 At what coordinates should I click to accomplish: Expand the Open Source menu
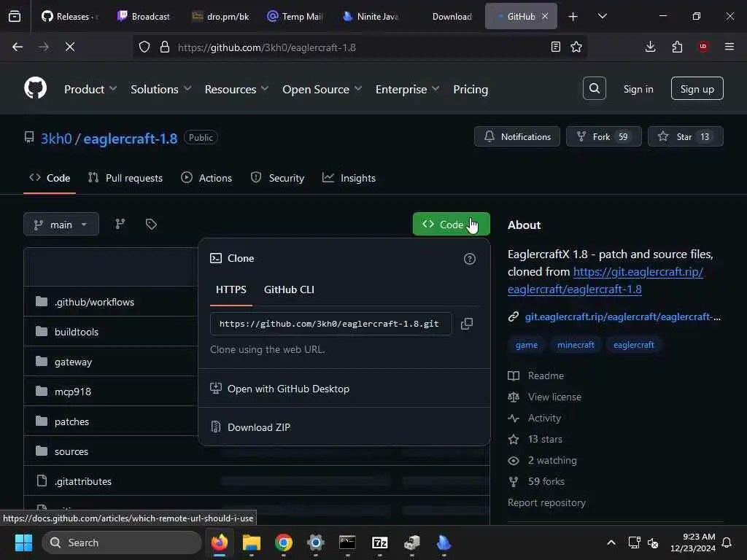click(322, 89)
